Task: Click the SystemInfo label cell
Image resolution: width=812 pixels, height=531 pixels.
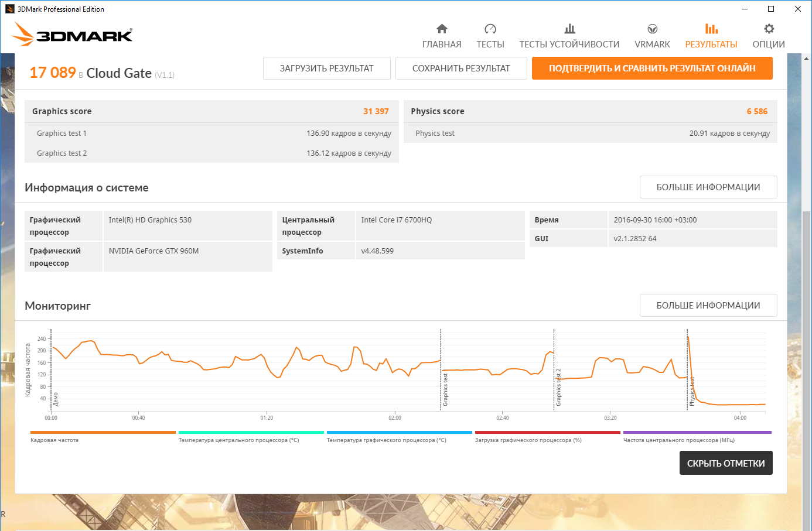Action: [316, 251]
